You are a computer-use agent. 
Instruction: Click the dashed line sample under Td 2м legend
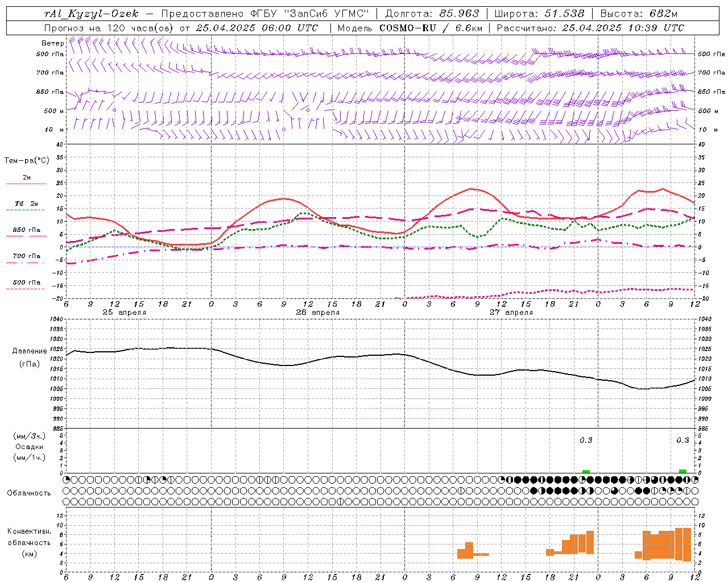pyautogui.click(x=26, y=210)
